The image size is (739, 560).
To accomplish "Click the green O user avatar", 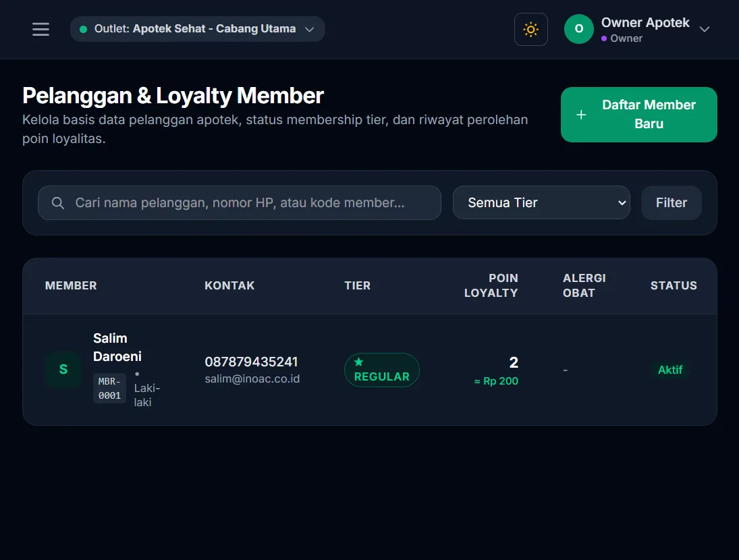I will pyautogui.click(x=579, y=29).
